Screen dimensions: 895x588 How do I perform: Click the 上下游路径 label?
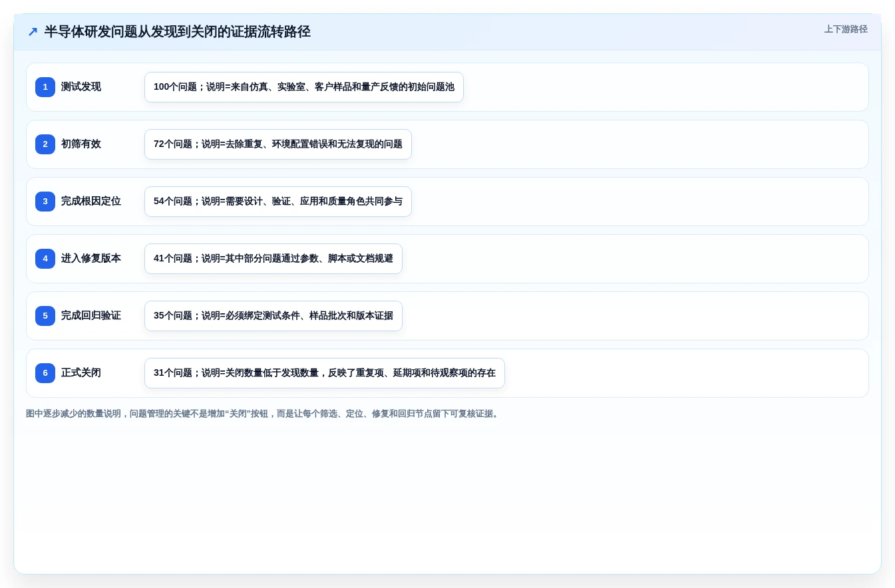pos(846,29)
